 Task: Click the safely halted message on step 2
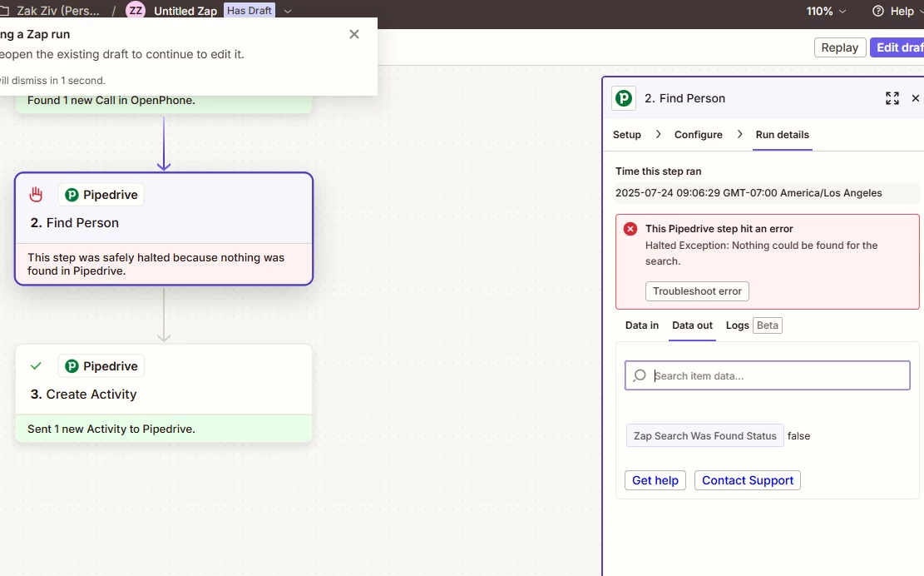pyautogui.click(x=156, y=264)
